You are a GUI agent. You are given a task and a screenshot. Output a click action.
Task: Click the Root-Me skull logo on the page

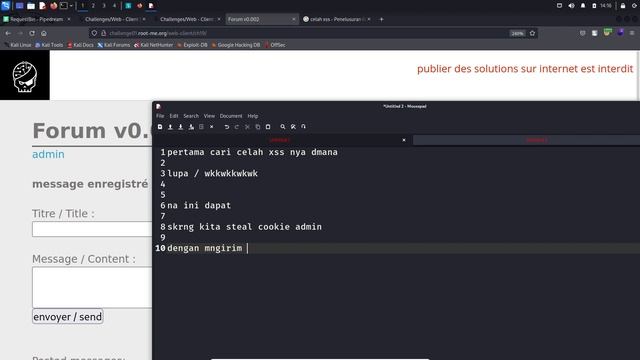24,76
